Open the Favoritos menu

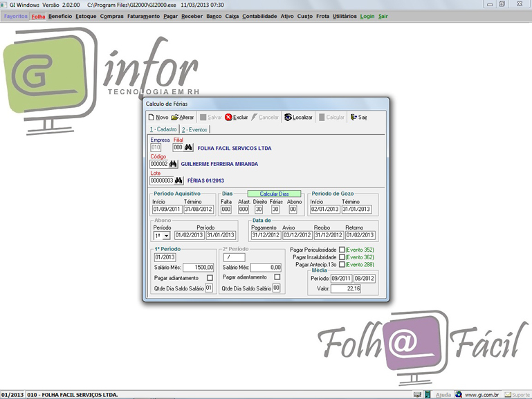point(16,17)
